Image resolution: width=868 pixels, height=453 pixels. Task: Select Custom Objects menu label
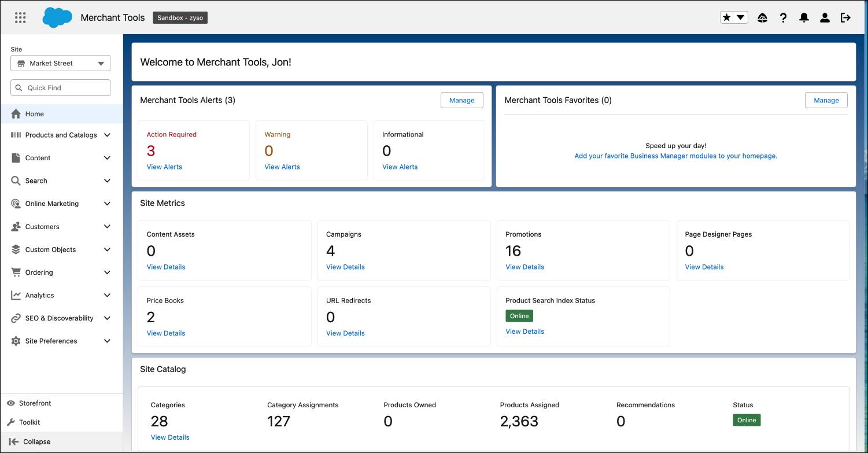pos(50,249)
